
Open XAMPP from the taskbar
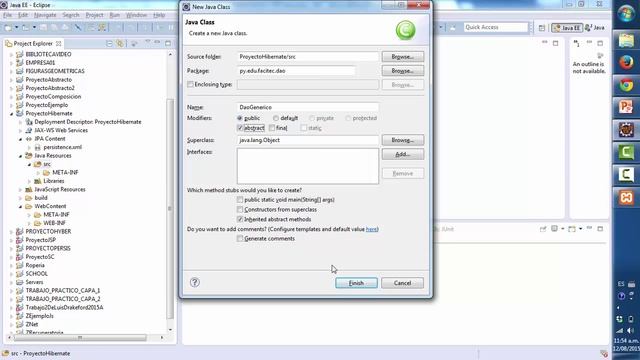pos(626,198)
